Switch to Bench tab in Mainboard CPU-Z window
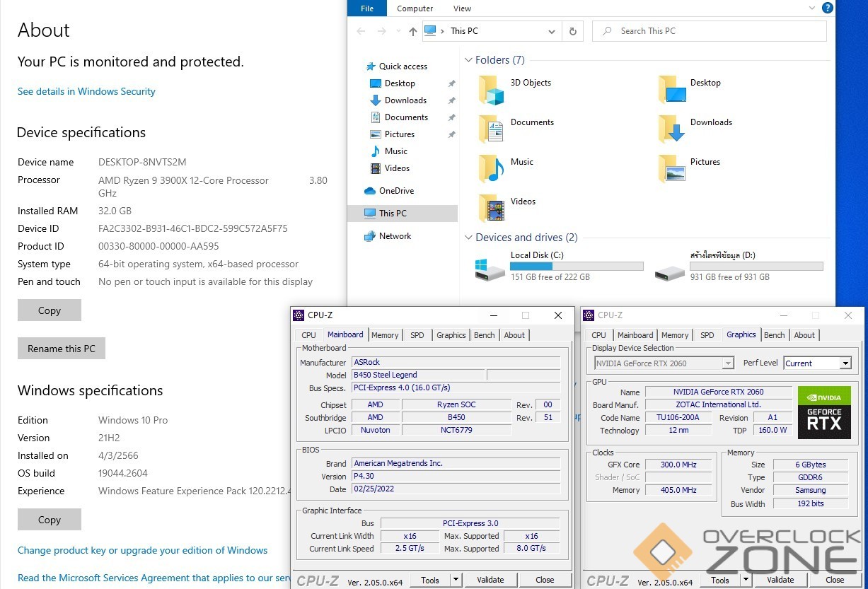The image size is (868, 589). tap(485, 335)
